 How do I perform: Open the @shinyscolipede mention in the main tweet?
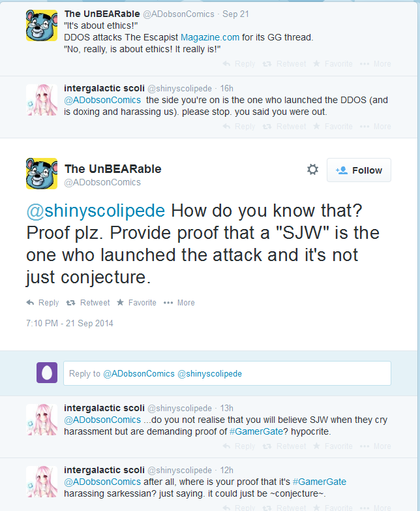tap(96, 211)
